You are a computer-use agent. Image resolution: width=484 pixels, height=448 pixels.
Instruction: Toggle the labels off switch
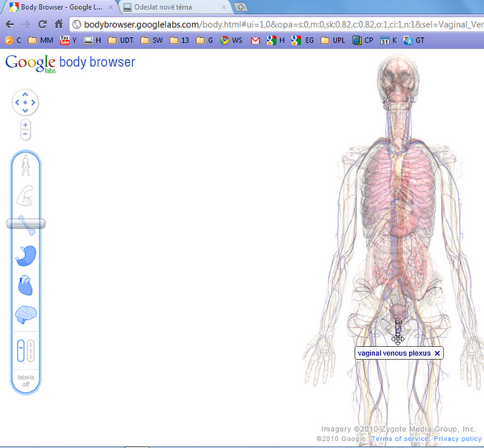point(26,379)
